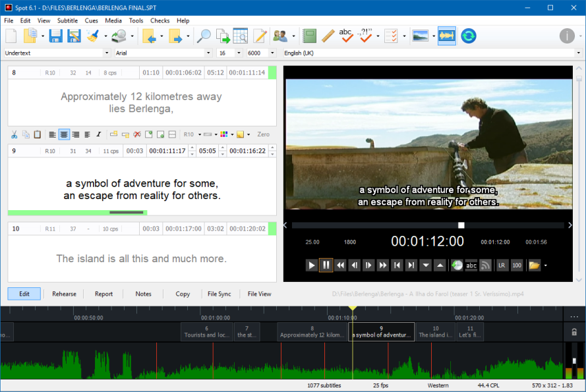Switch to the Rehearse tab
586x392 pixels.
(63, 294)
